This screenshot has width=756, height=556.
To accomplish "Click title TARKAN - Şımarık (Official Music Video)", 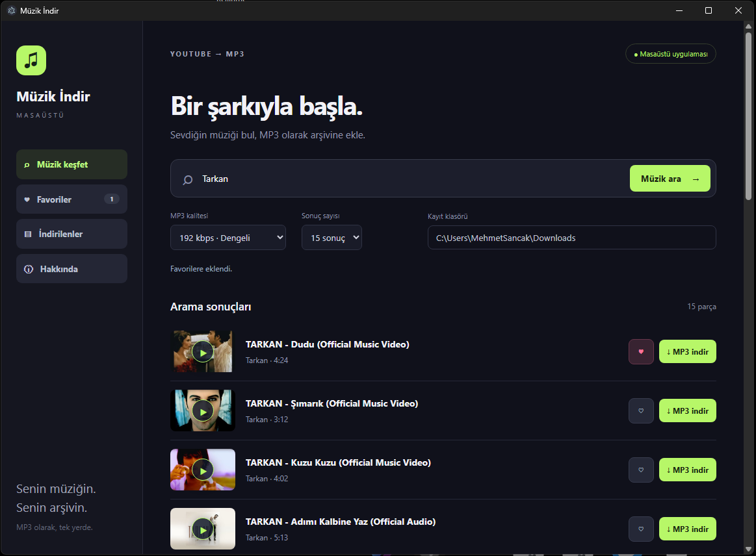I will tap(332, 404).
